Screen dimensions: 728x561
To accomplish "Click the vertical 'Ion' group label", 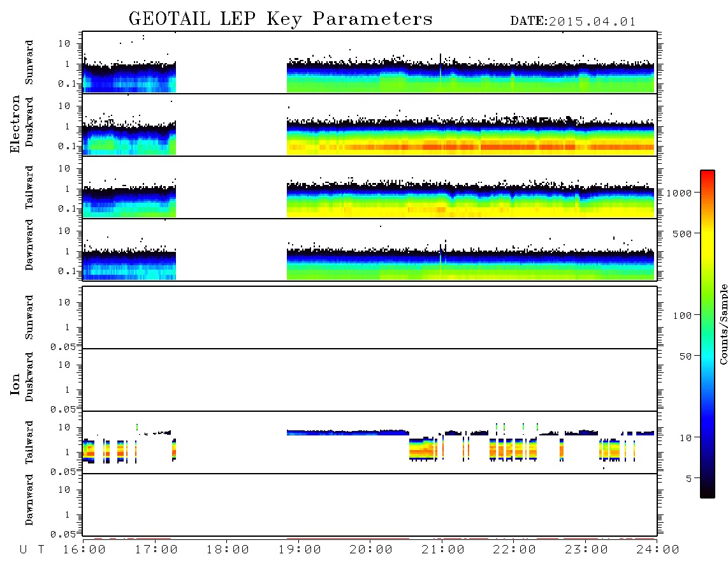I will coord(15,384).
